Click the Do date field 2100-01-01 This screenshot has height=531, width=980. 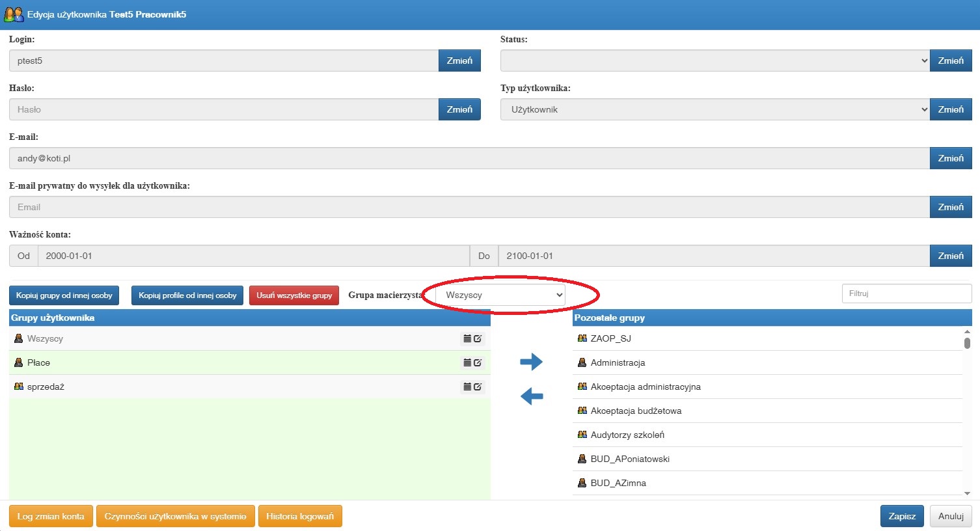[x=714, y=256]
